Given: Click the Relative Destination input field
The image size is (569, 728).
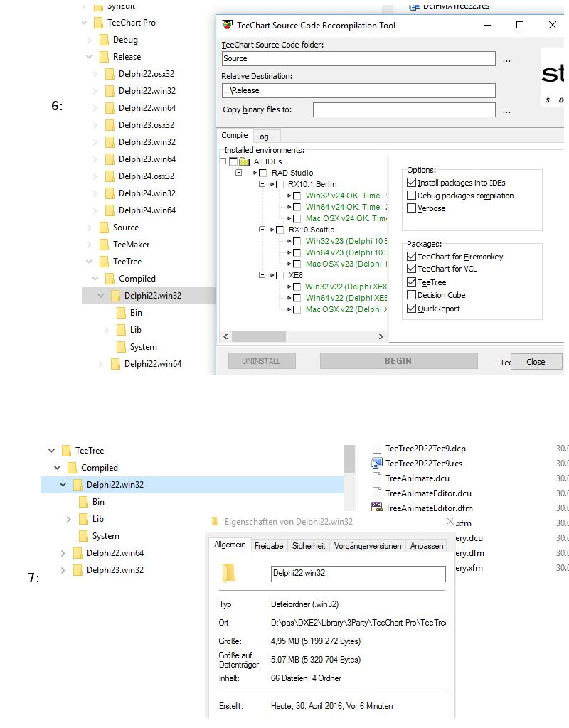Looking at the screenshot, I should [x=358, y=90].
